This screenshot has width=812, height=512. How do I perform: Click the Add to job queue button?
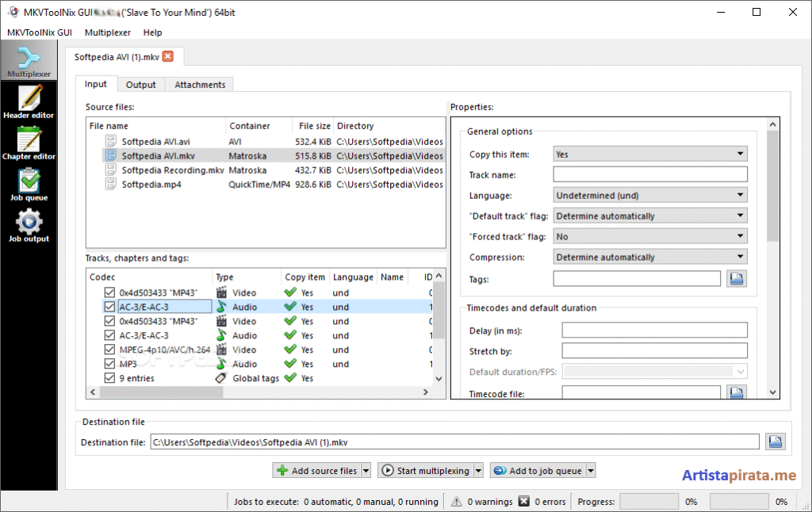[x=537, y=470]
